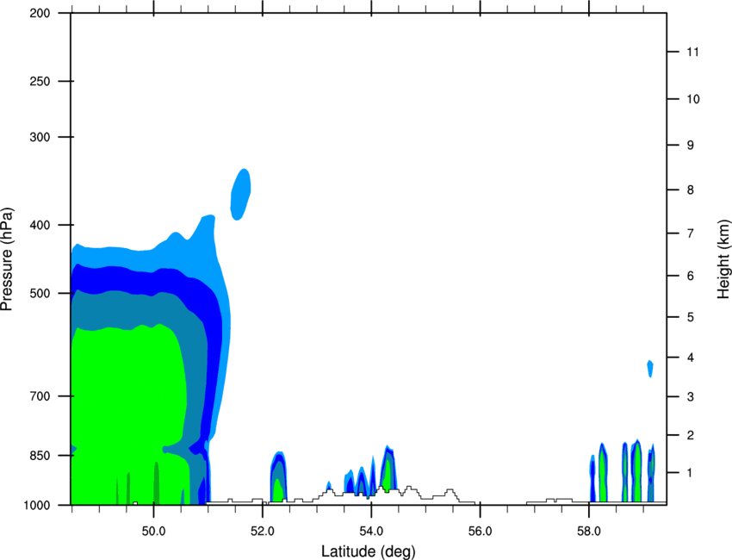Screen dimensions: 732x560
Task: Pick height tick label 5
Action: pos(691,317)
